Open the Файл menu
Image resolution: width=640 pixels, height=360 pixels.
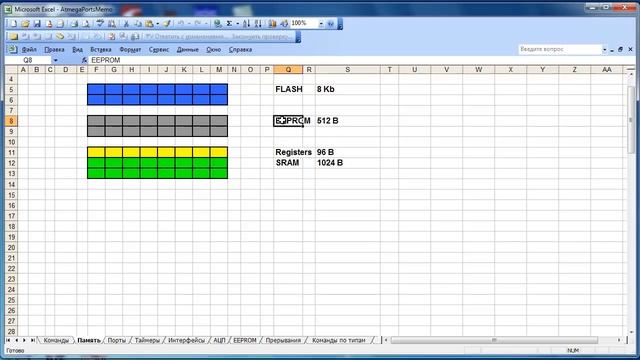coord(29,49)
